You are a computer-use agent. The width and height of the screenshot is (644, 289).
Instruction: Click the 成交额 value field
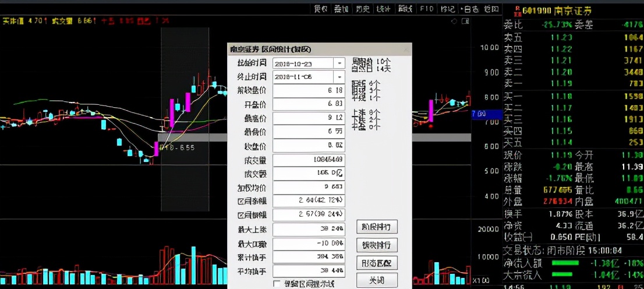coord(309,174)
